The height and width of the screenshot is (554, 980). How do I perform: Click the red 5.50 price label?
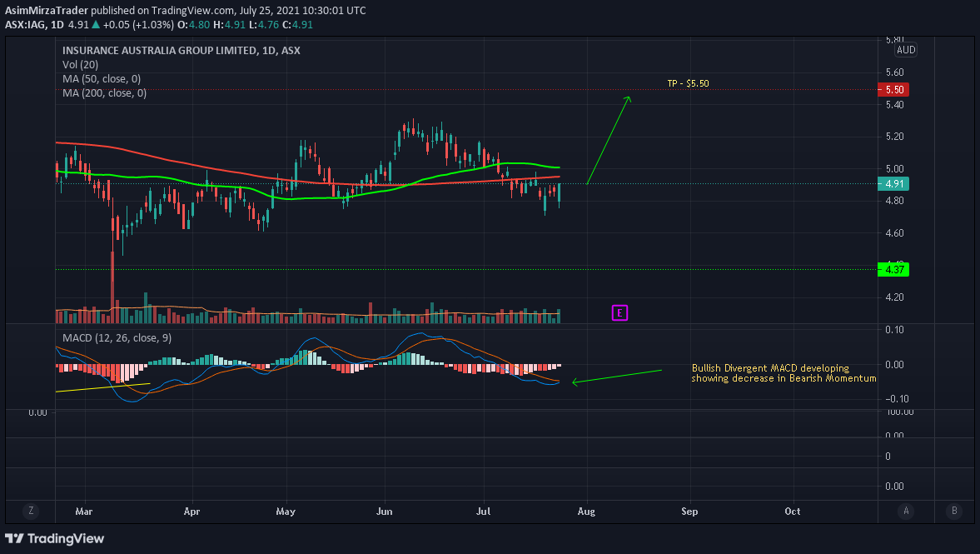coord(893,89)
